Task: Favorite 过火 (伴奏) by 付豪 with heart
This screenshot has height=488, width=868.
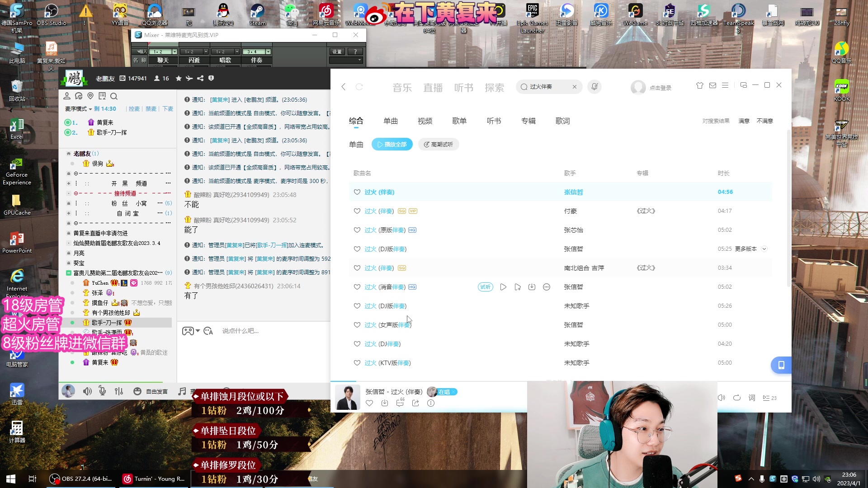Action: pos(357,211)
